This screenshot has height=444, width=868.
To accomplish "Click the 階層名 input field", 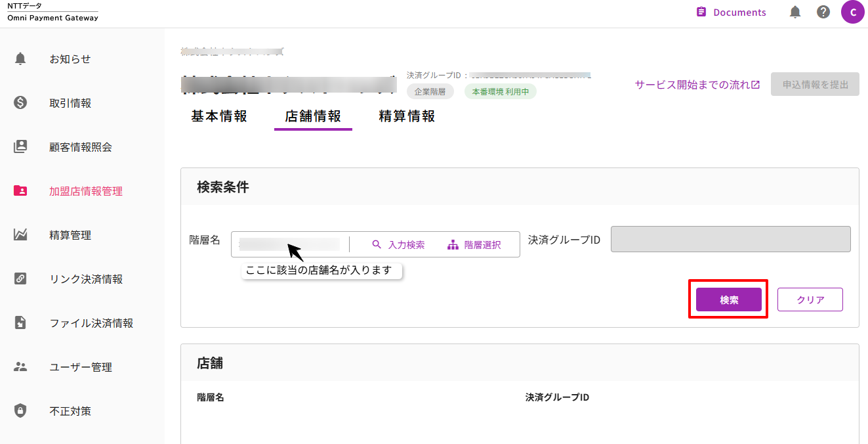I will coord(289,244).
